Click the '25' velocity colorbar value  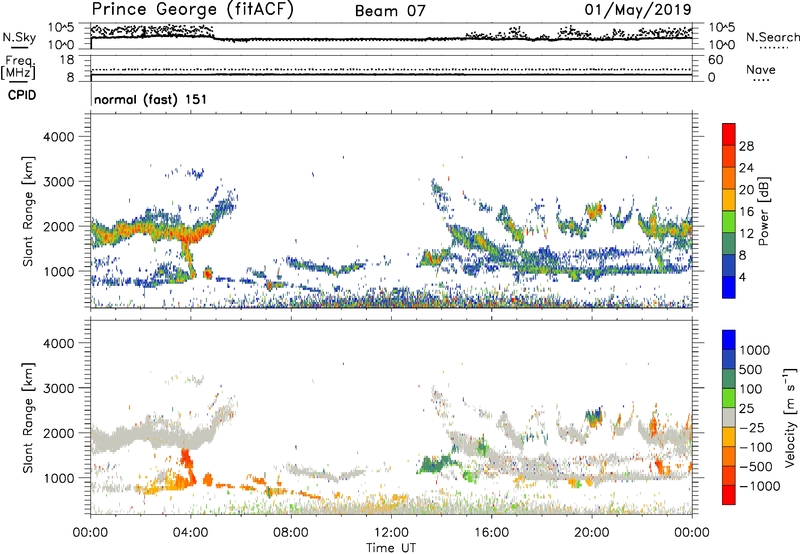(x=746, y=409)
